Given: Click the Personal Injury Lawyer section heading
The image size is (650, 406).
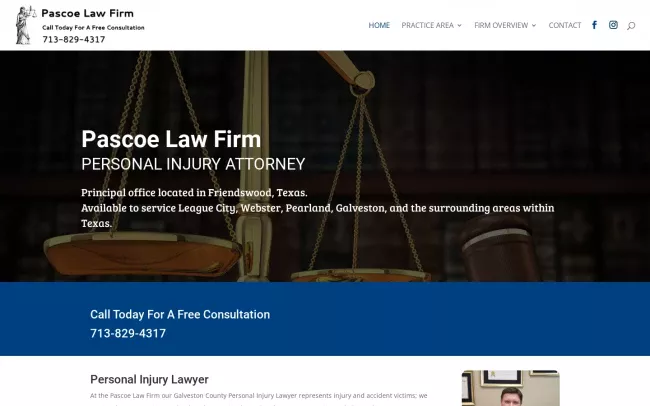Looking at the screenshot, I should (149, 379).
